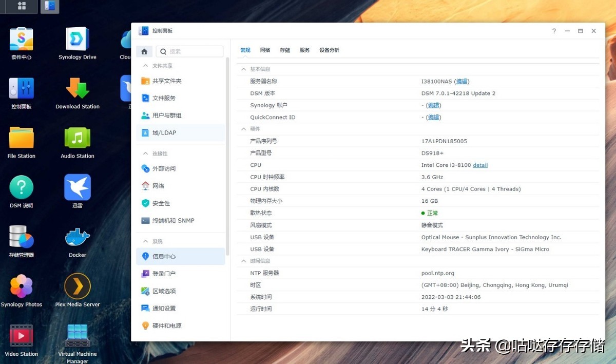616x364 pixels.
Task: Switch to the 网络 tab
Action: pos(265,50)
